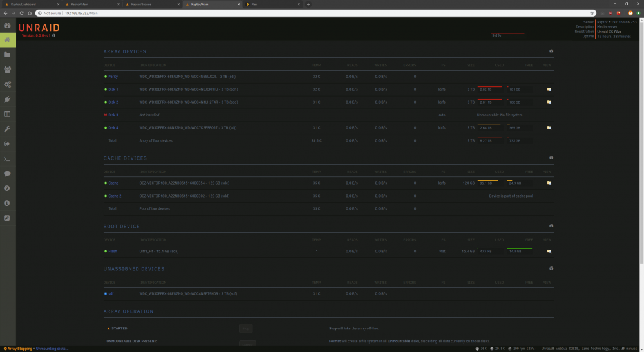The height and width of the screenshot is (352, 644).
Task: Switch to Raptor/Browse browser tab
Action: pos(151,4)
